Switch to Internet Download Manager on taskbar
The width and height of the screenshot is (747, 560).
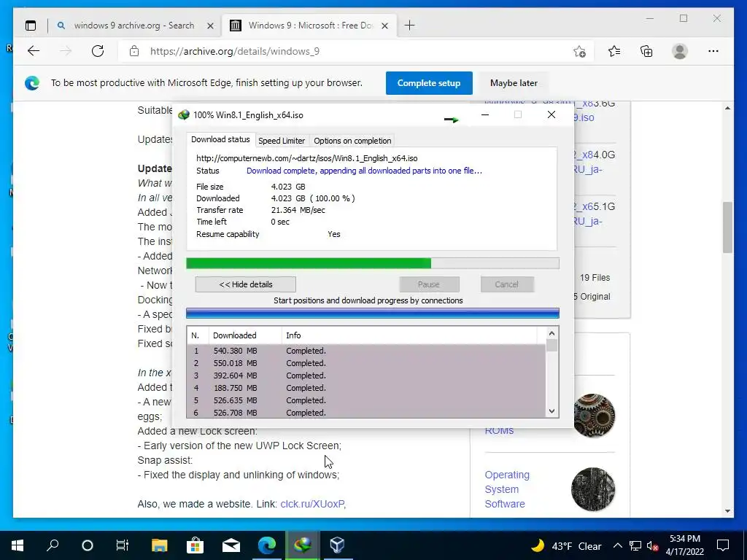[303, 545]
